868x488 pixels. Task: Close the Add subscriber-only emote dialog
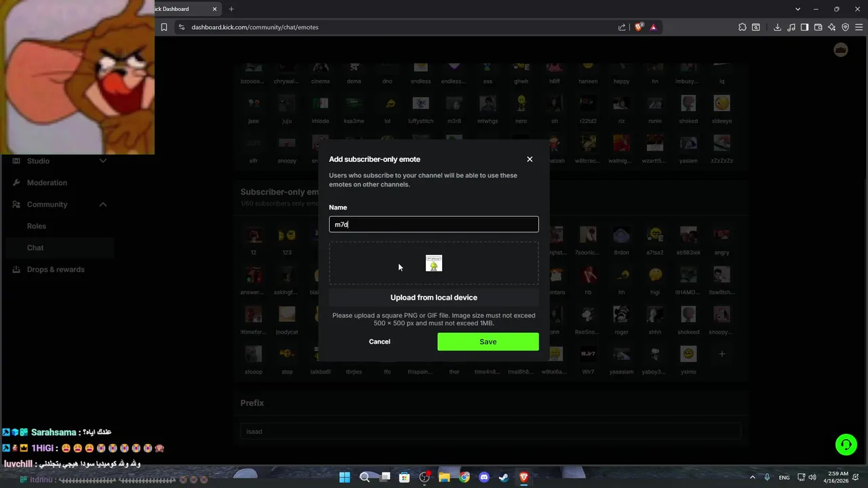click(x=530, y=159)
